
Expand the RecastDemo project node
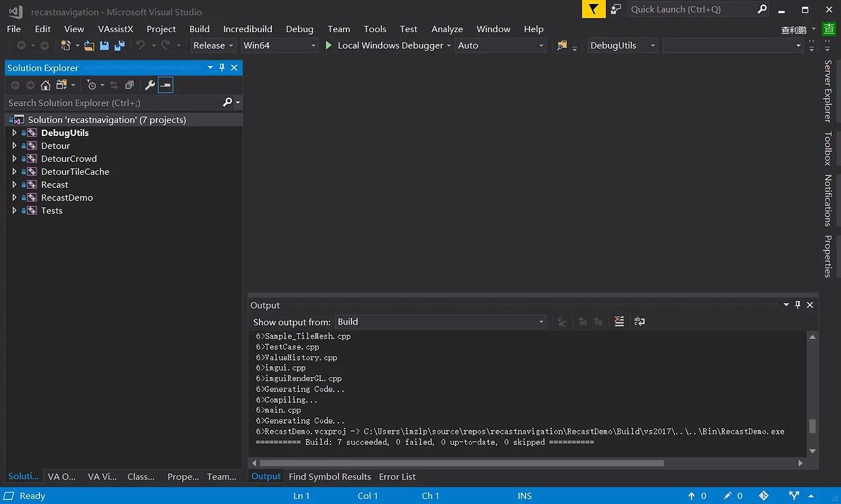pos(14,198)
